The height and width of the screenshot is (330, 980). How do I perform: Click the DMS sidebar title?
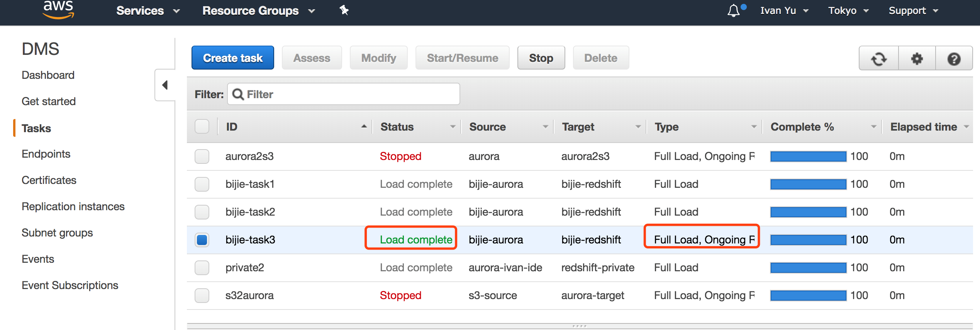point(41,49)
